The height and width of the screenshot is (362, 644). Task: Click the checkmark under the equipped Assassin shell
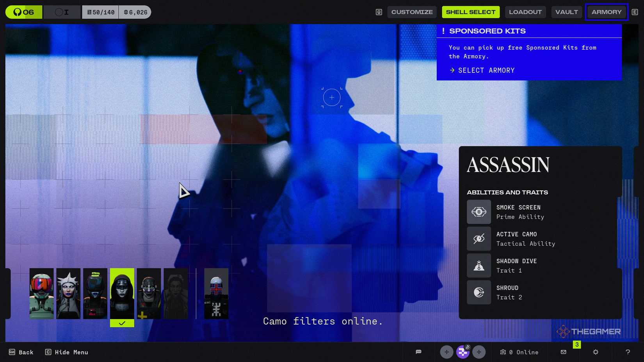[x=122, y=323]
